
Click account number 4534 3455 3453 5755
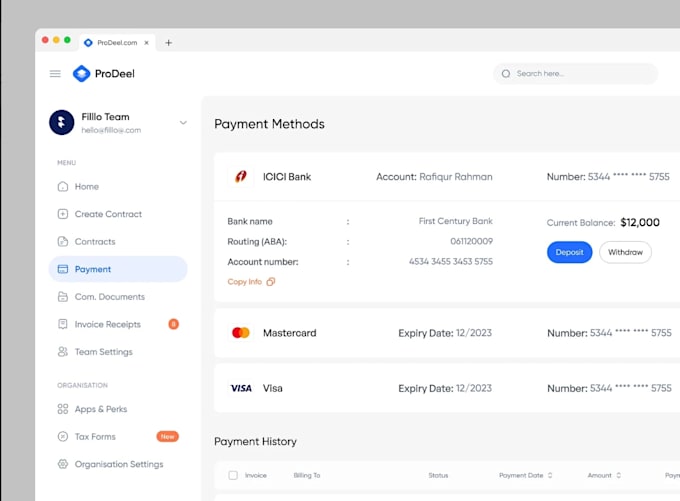point(451,261)
